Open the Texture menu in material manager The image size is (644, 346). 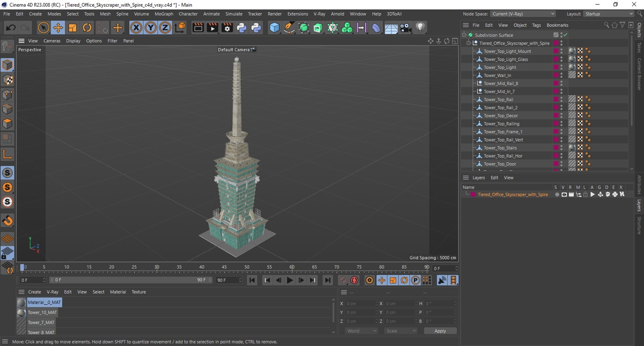click(139, 292)
